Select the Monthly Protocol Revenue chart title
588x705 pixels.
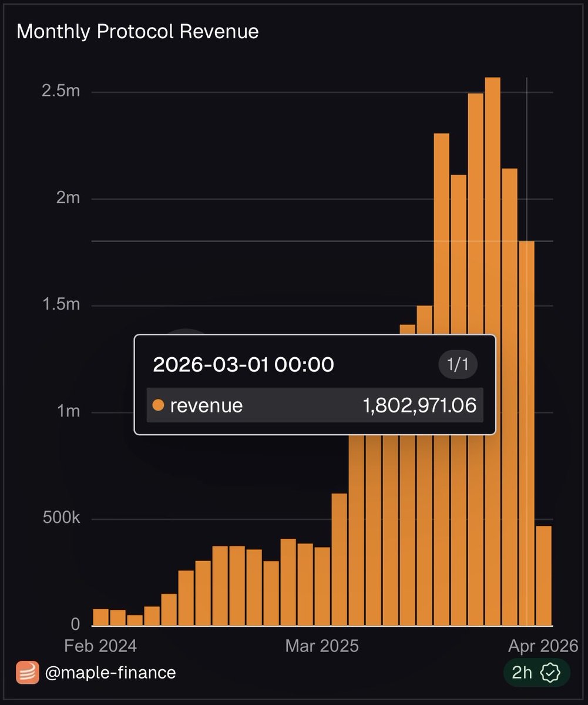[137, 31]
